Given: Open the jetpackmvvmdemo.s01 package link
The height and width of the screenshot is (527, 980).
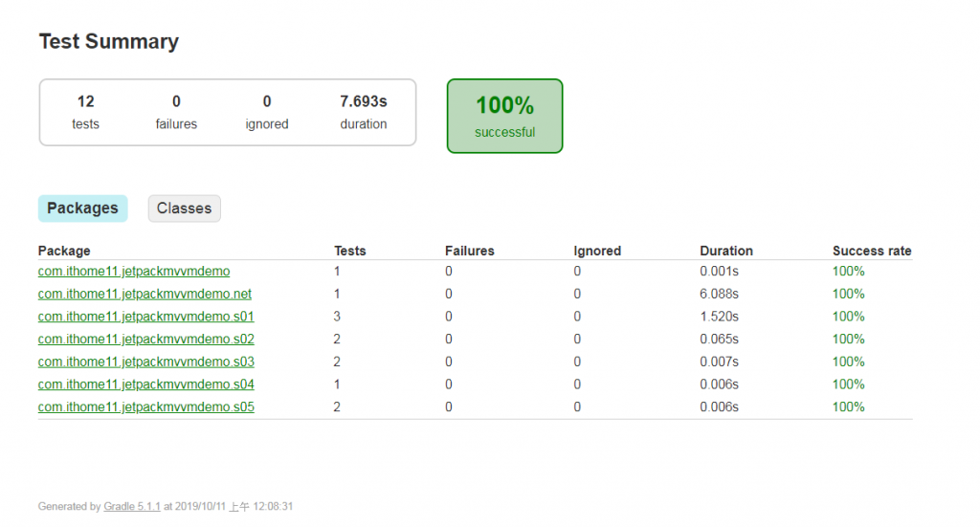Looking at the screenshot, I should 145,317.
